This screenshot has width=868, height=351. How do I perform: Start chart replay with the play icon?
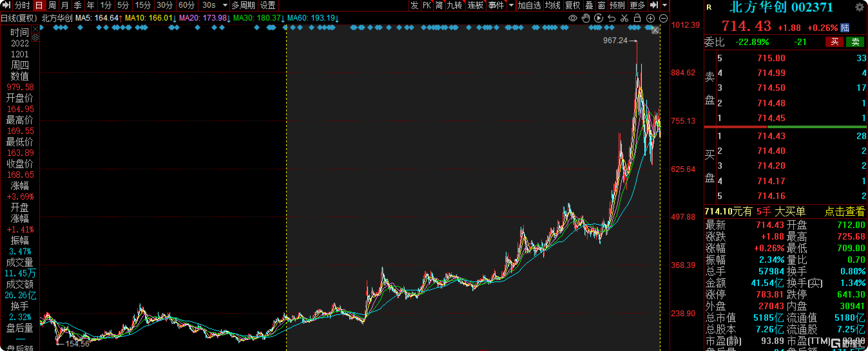pos(599,18)
